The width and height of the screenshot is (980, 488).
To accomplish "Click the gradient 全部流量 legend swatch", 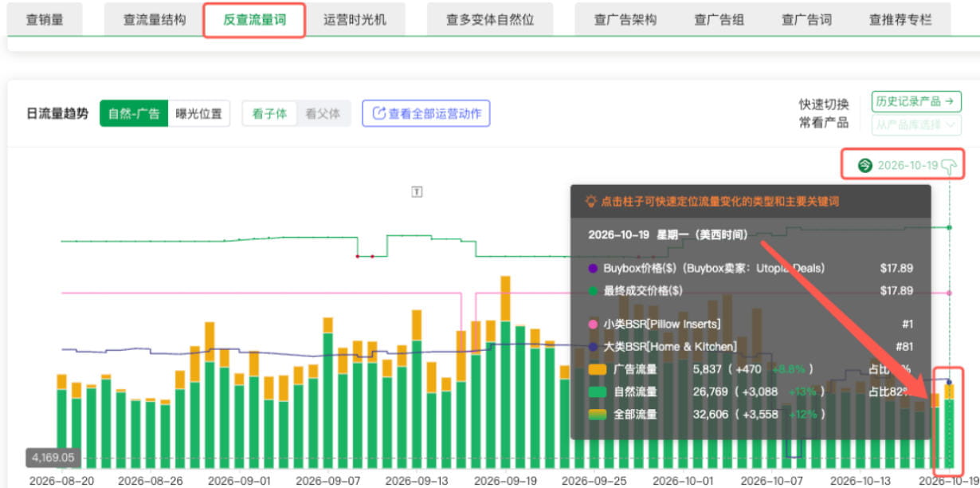I will [598, 415].
